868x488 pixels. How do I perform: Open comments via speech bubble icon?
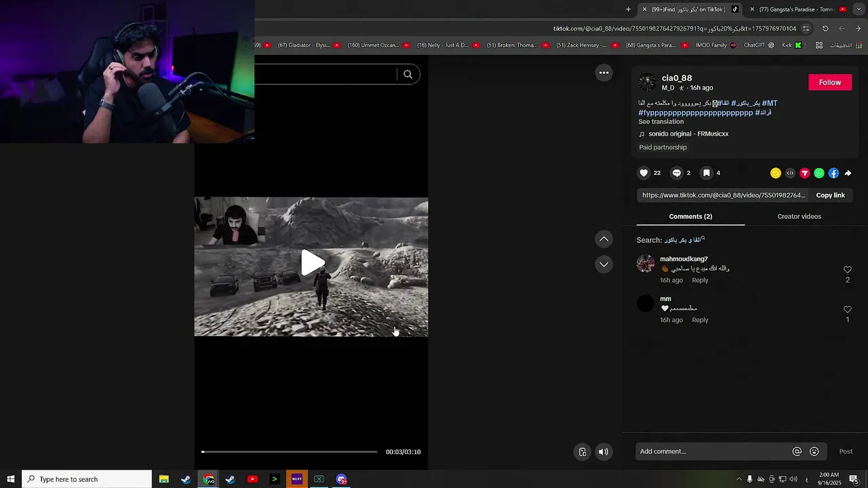pyautogui.click(x=676, y=173)
